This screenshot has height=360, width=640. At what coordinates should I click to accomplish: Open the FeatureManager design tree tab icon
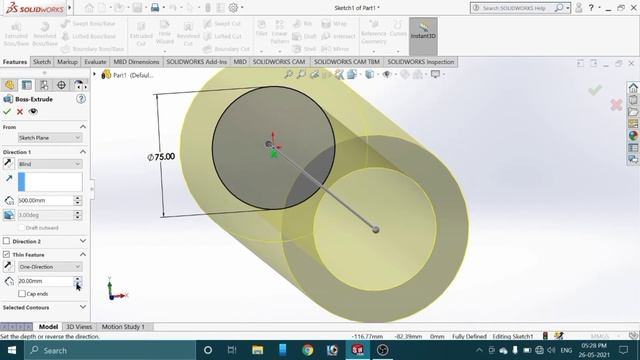coord(9,85)
